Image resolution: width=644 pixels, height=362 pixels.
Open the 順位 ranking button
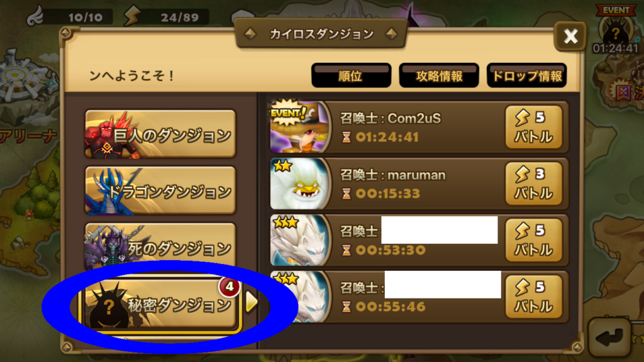tap(351, 75)
